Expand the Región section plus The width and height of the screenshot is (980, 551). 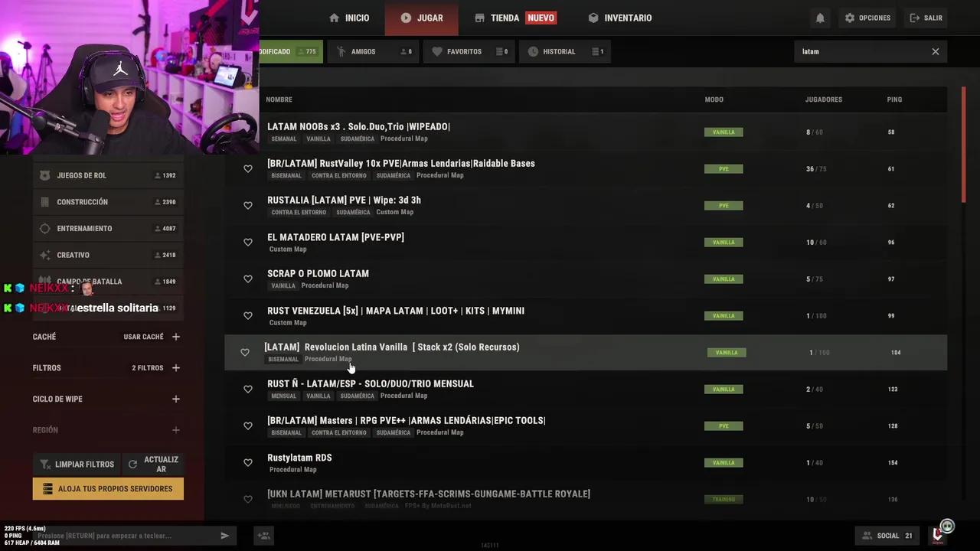(x=176, y=430)
